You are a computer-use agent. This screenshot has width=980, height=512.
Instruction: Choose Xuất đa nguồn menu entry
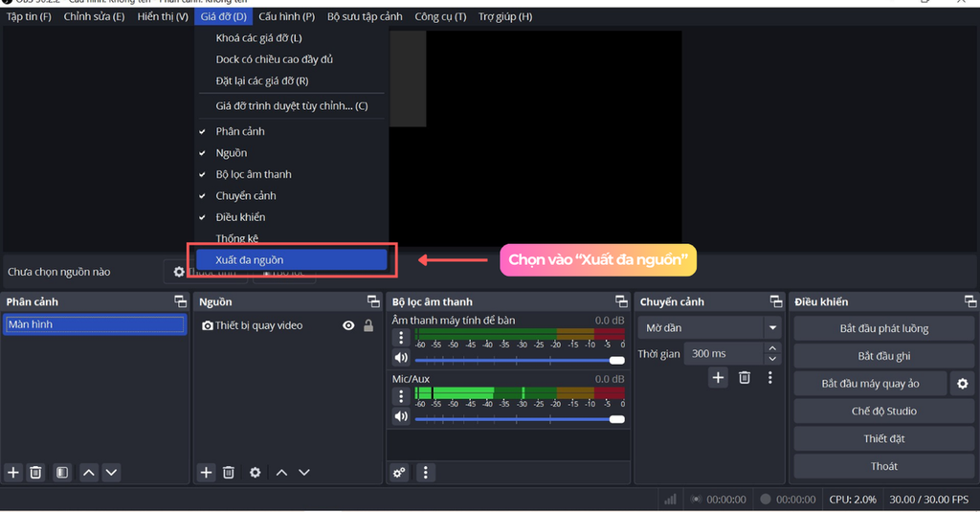point(292,260)
